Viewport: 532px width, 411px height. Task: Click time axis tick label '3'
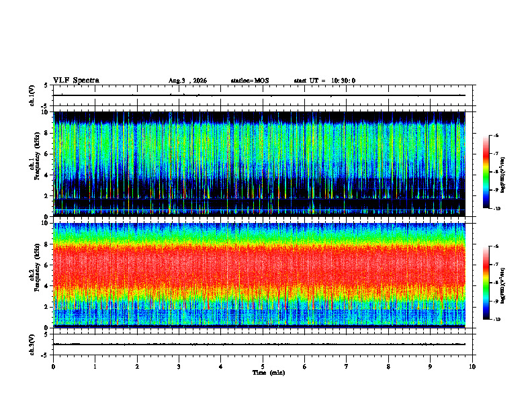[179, 367]
